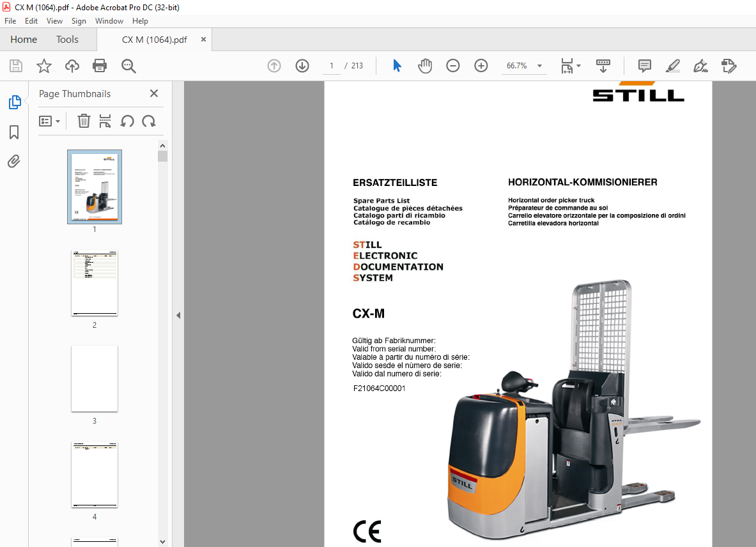Zoom in with plus icon

481,66
